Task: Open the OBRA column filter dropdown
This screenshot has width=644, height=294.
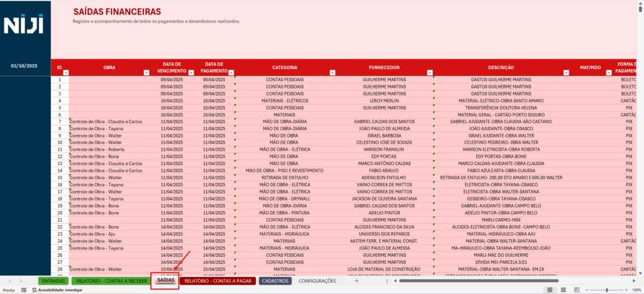Action: pyautogui.click(x=147, y=72)
